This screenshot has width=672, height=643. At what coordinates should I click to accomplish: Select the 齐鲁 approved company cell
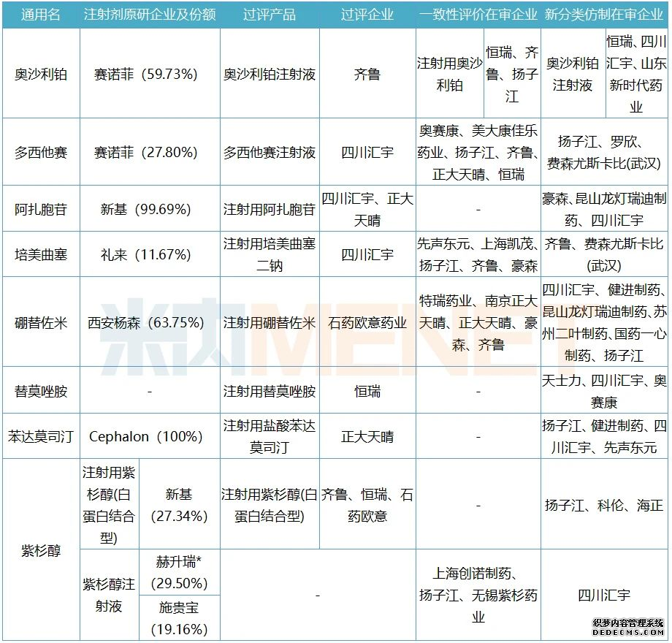[367, 74]
